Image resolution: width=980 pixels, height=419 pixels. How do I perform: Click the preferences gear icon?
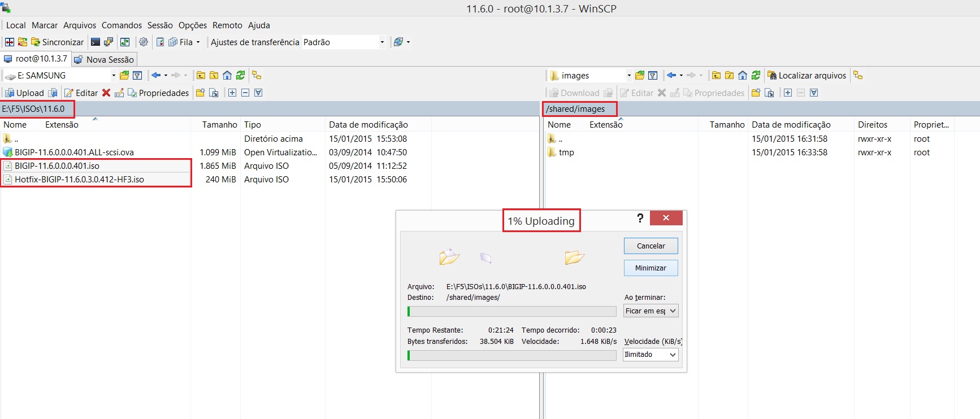144,42
